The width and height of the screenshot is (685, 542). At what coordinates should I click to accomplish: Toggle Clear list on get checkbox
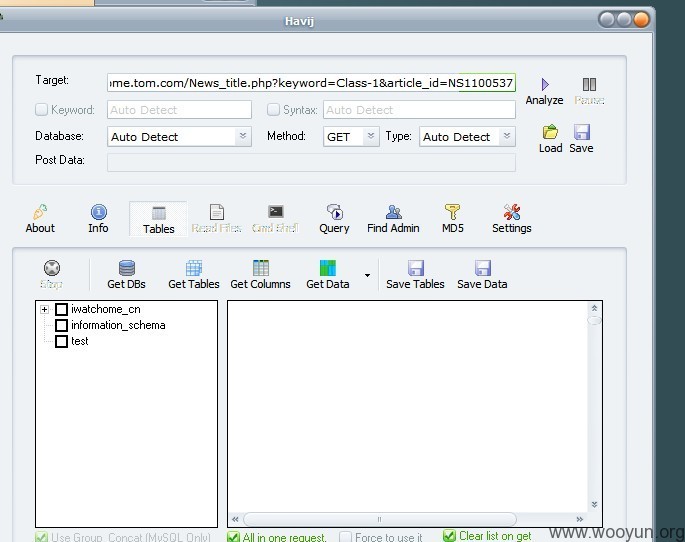pyautogui.click(x=449, y=536)
